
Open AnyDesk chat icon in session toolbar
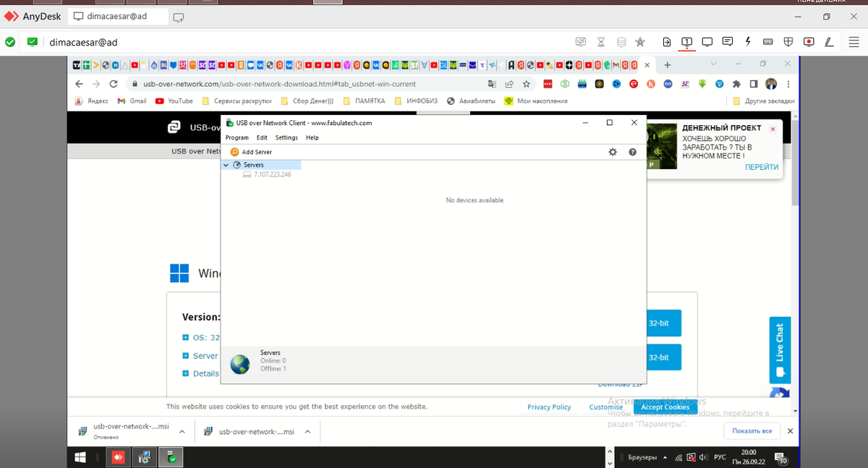(x=728, y=42)
